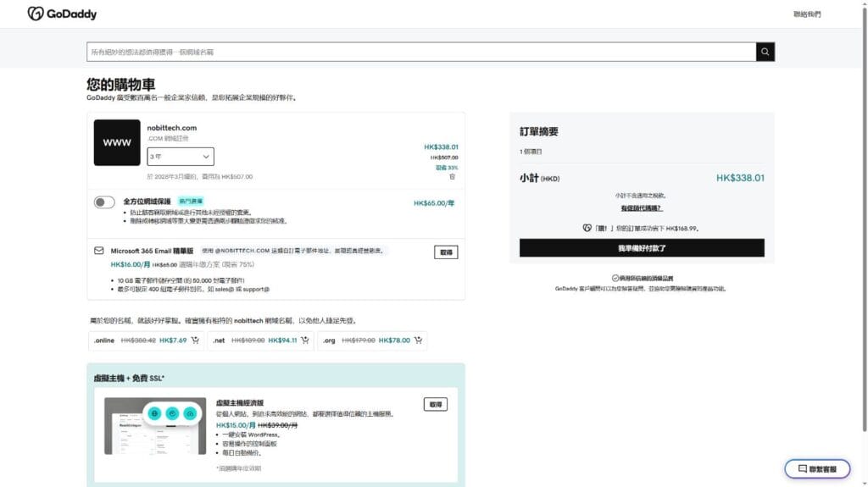Click the black WWW domain tile
Screen dimensions: 868x487
117,143
